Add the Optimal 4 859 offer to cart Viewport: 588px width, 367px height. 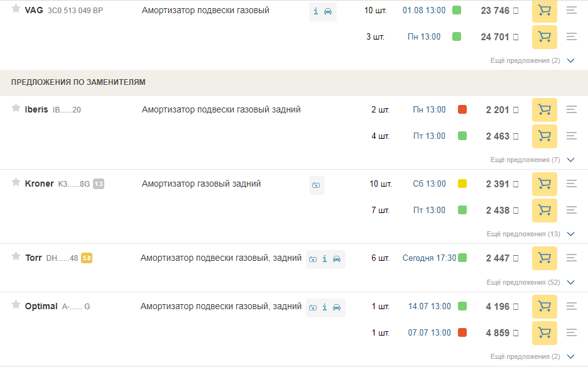544,333
